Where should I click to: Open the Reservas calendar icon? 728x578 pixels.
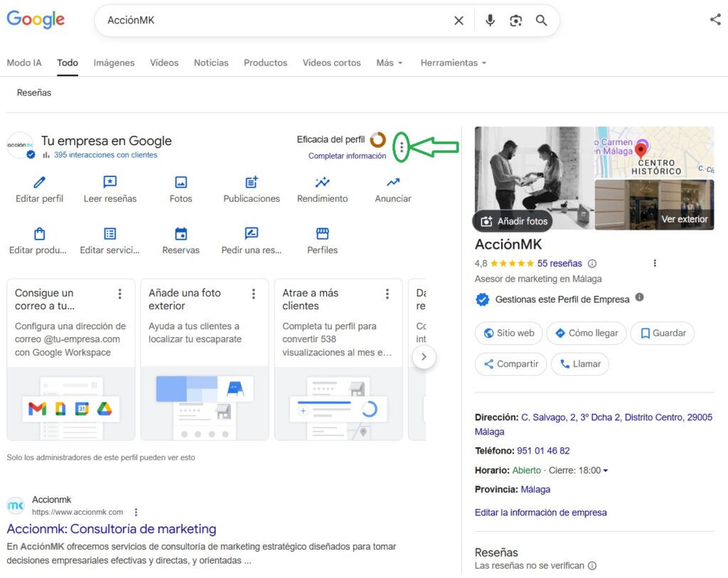[x=181, y=235]
